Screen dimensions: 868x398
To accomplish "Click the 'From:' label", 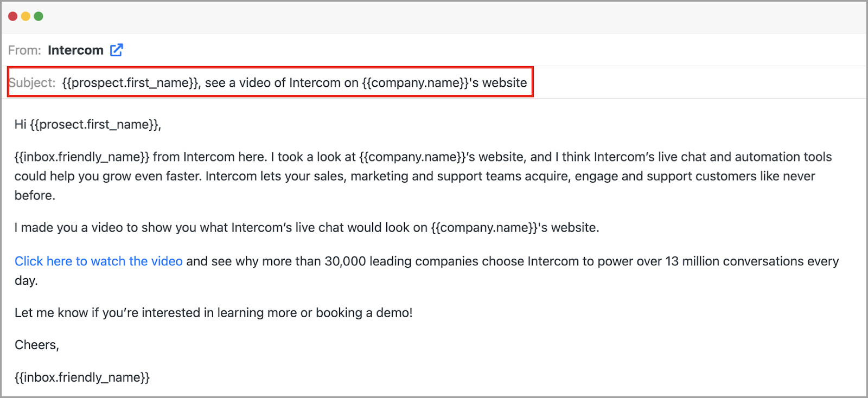I will point(24,50).
